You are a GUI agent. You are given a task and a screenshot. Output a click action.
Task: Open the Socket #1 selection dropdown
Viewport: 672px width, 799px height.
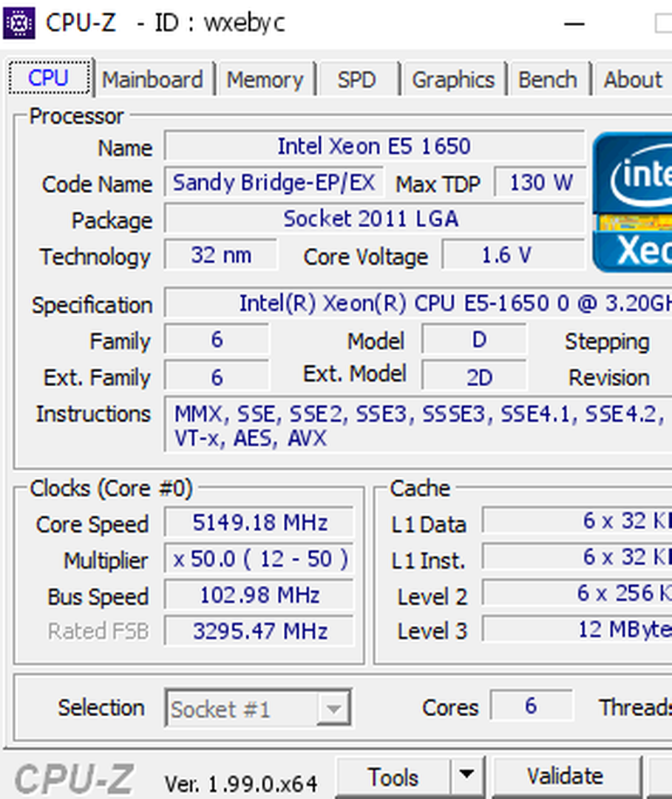(258, 708)
